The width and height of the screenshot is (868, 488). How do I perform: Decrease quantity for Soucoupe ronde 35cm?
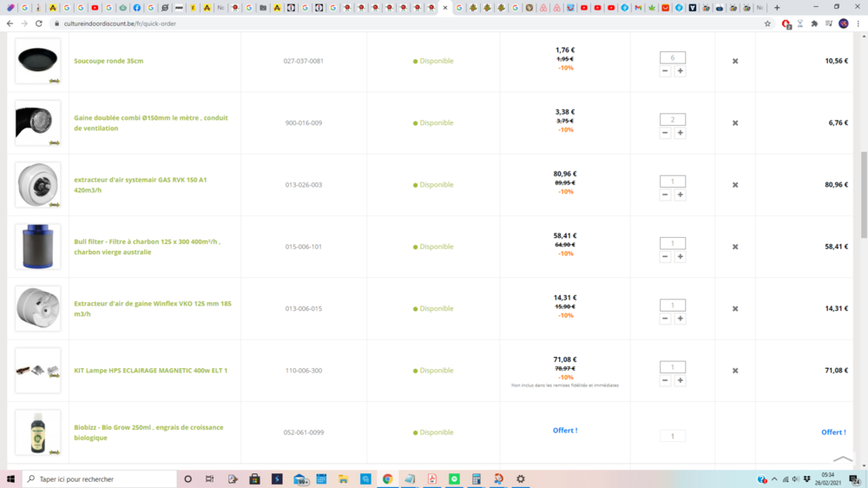(x=665, y=71)
